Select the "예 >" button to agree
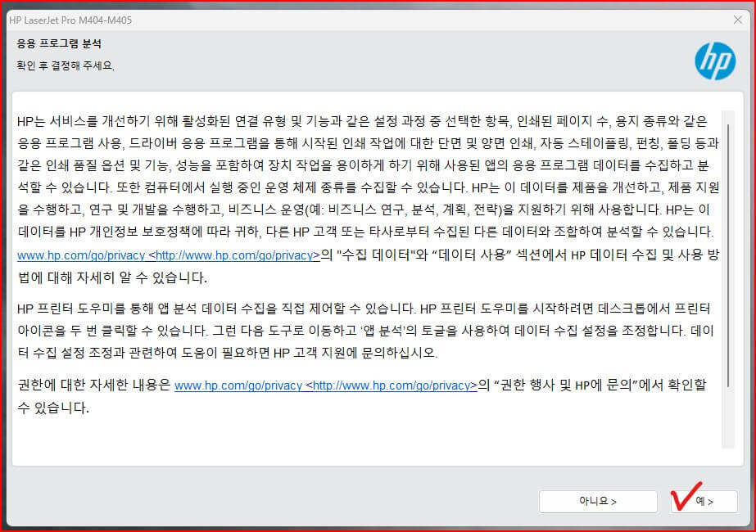 (703, 502)
